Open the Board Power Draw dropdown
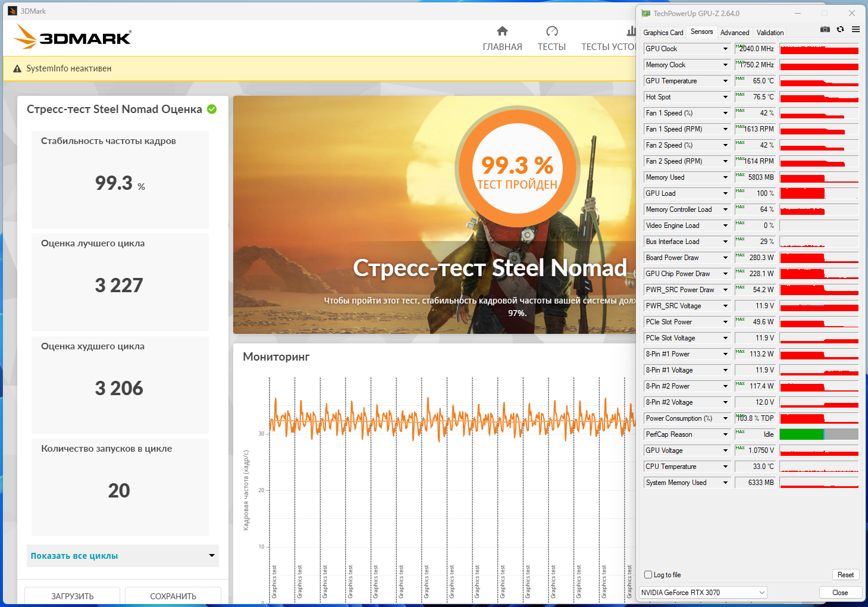This screenshot has width=868, height=607. click(x=725, y=258)
